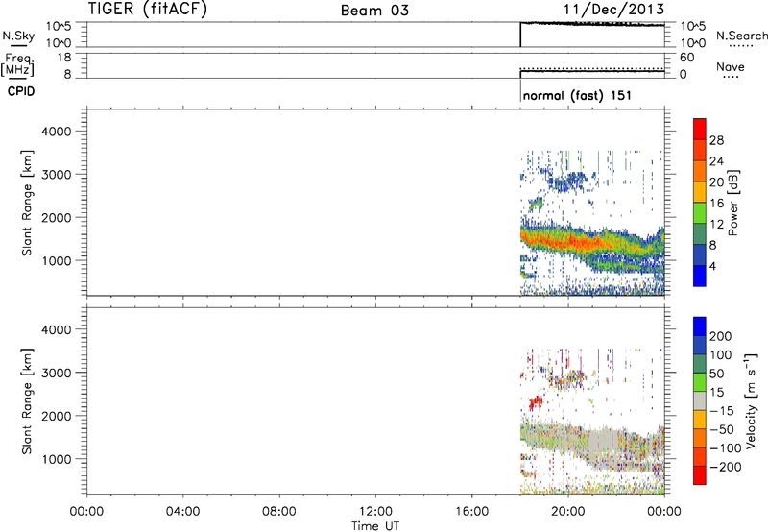Click the '1000' tick of power panel
Screen dimensions: 768x532
[56, 260]
